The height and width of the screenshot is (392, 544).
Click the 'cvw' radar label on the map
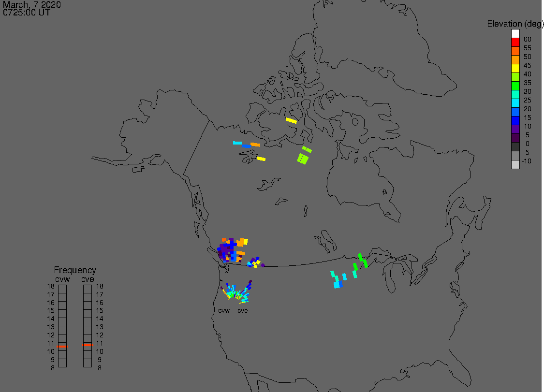[224, 311]
